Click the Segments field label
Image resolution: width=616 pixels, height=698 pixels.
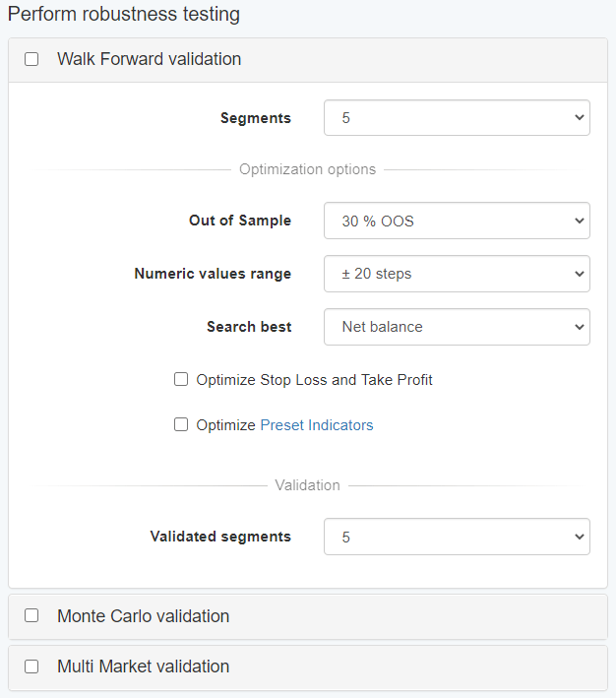click(256, 118)
